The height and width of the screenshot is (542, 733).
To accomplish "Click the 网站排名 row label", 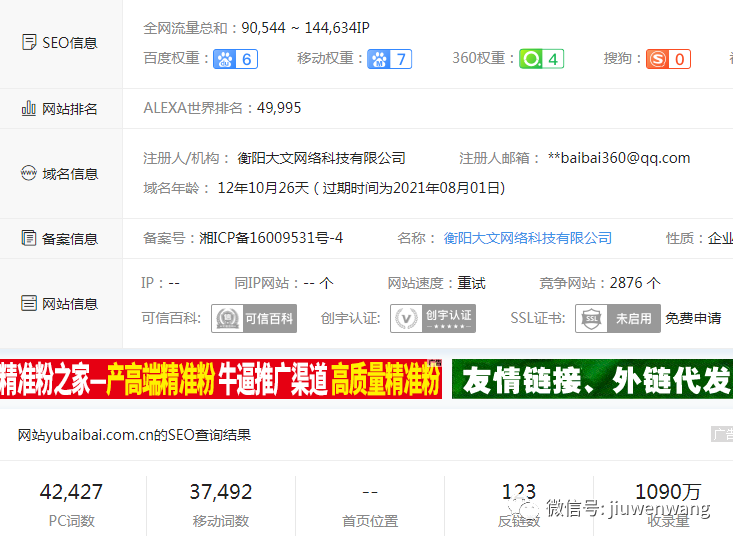I will (x=70, y=108).
